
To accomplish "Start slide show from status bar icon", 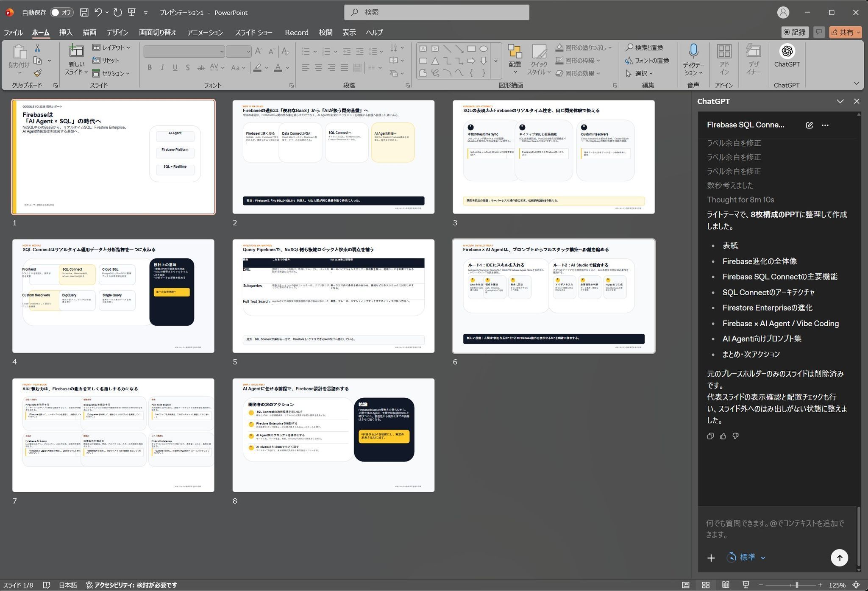I will point(746,585).
